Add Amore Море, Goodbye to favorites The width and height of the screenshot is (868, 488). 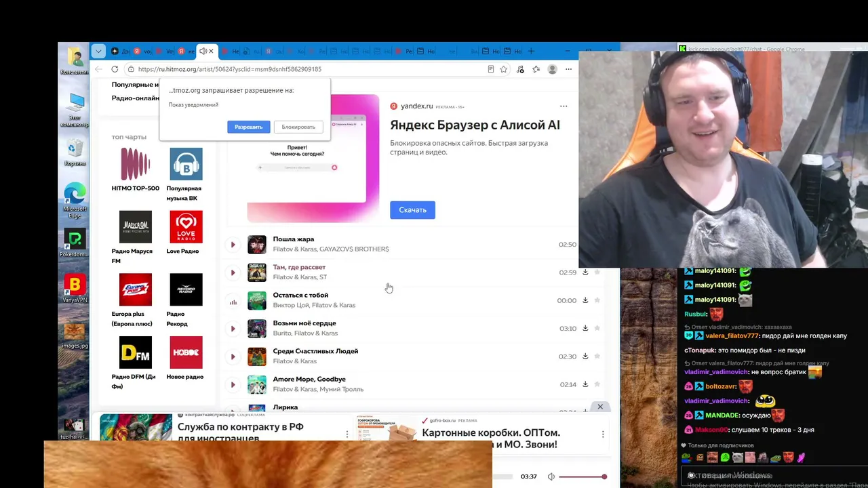tap(597, 384)
